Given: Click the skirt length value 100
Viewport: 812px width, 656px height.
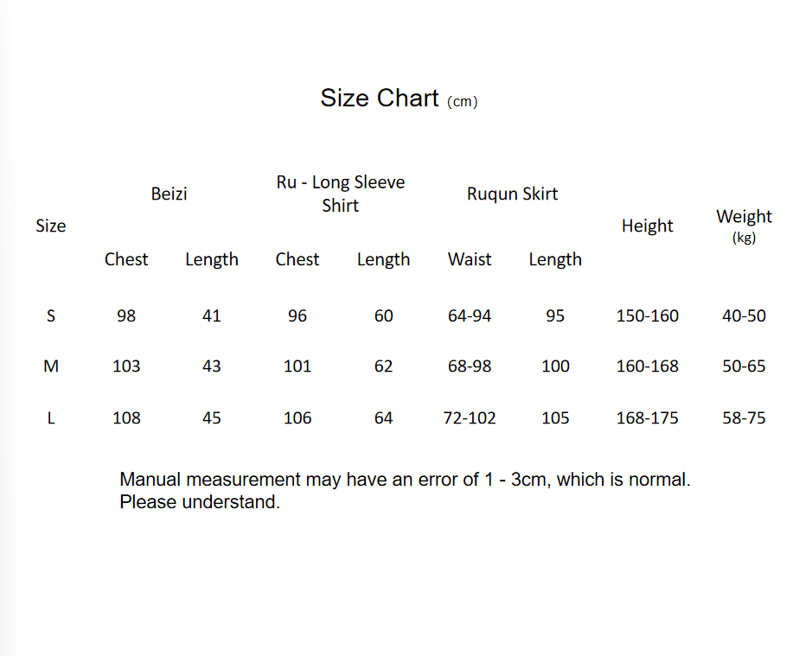Looking at the screenshot, I should [x=555, y=366].
